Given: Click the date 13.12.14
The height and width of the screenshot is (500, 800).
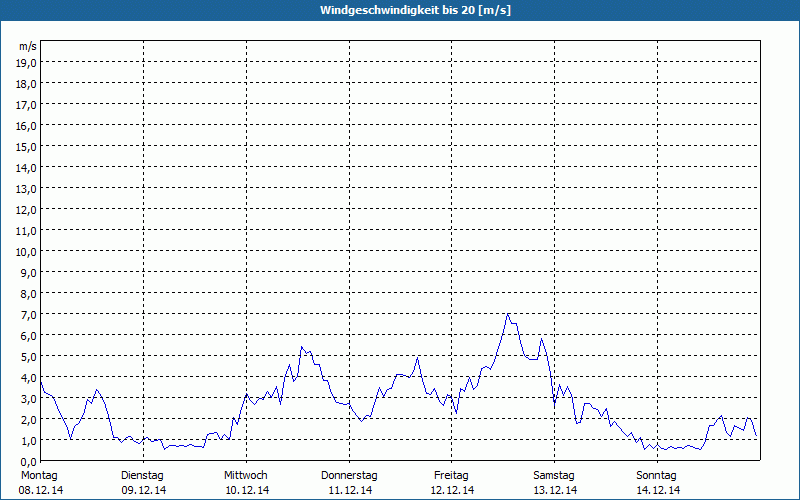Looking at the screenshot, I should (555, 490).
